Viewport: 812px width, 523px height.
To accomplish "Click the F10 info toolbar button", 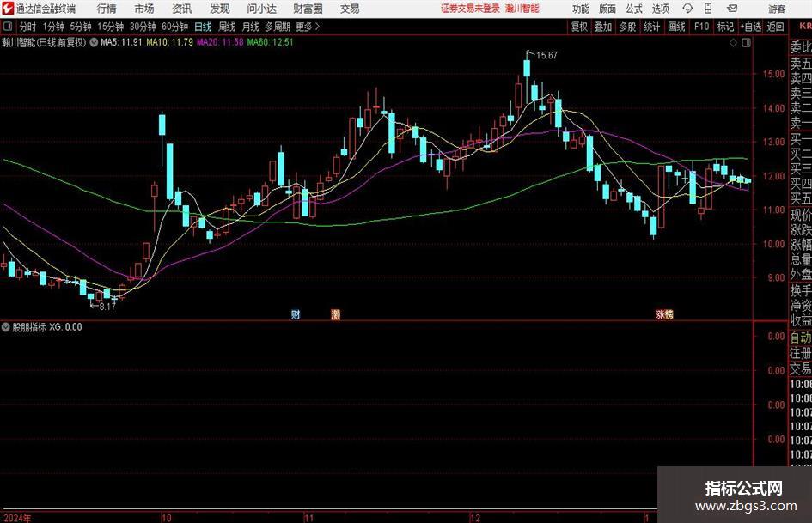I will (x=702, y=27).
